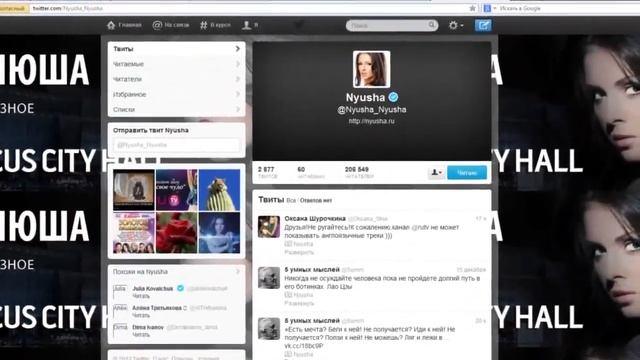This screenshot has width=640, height=360.
Task: Open the Главная home tab
Action: click(x=124, y=25)
